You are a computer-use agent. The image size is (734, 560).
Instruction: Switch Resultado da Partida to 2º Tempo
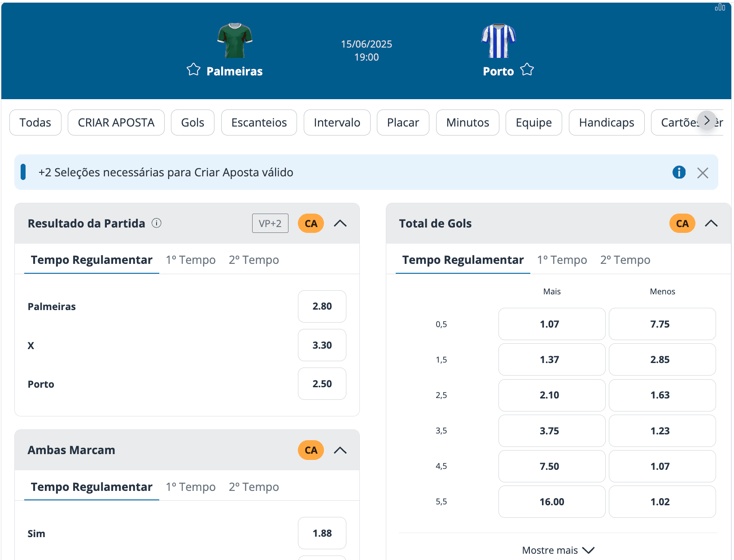pos(254,260)
